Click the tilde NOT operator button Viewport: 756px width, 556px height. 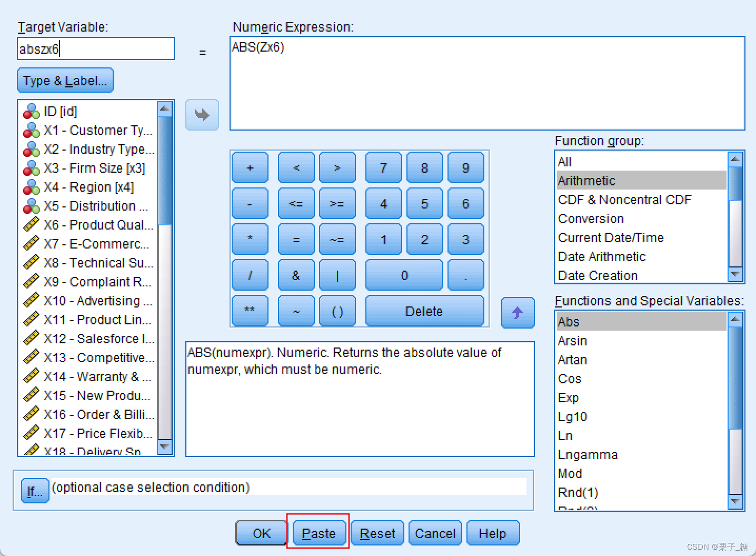[x=296, y=311]
